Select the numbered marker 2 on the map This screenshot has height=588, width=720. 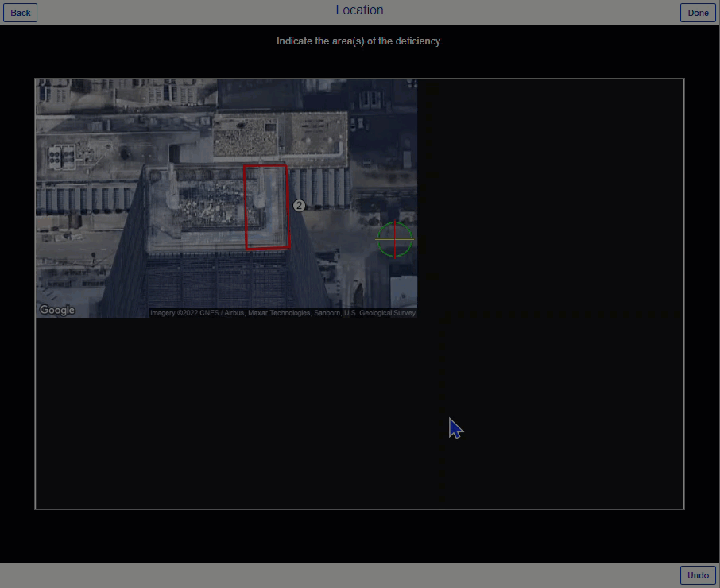click(299, 205)
